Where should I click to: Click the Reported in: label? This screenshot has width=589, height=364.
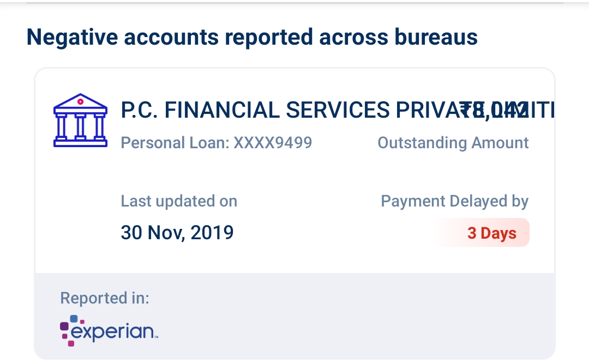point(104,298)
